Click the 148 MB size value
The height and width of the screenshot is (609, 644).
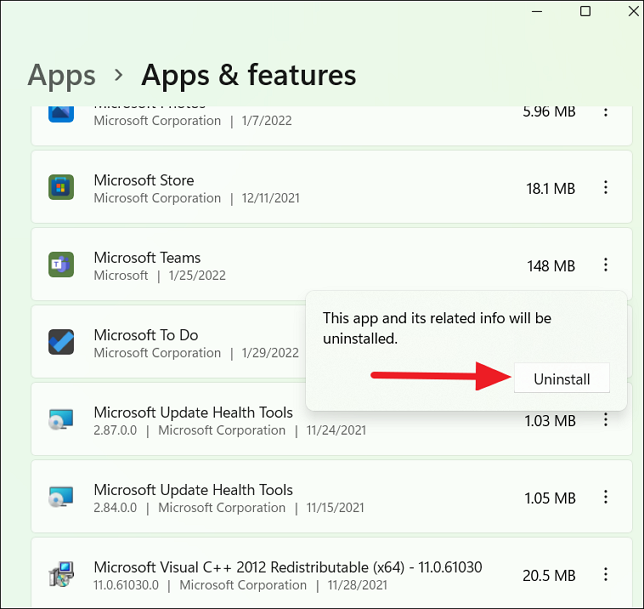click(551, 266)
